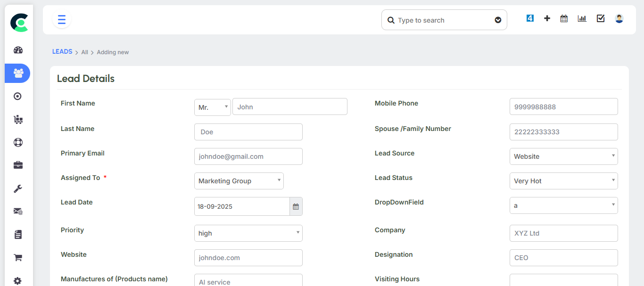Open the user profile avatar
This screenshot has width=644, height=286.
click(x=619, y=18)
